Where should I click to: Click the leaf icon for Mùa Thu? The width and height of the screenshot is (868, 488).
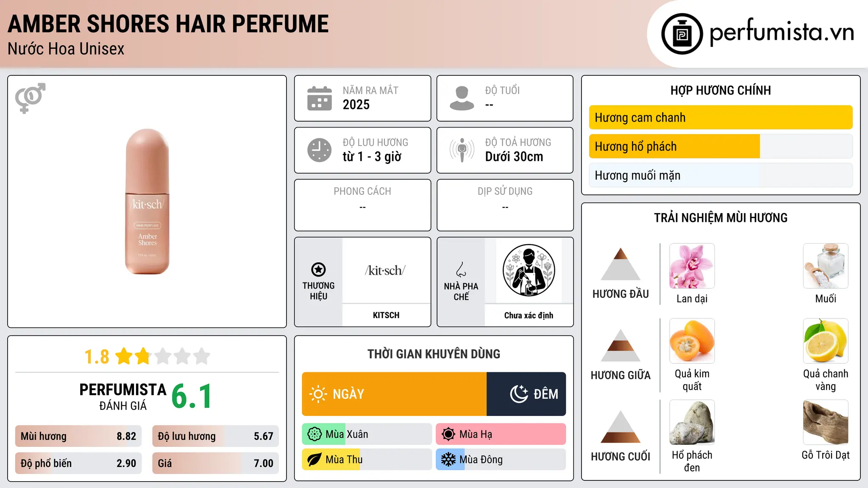[x=314, y=460]
